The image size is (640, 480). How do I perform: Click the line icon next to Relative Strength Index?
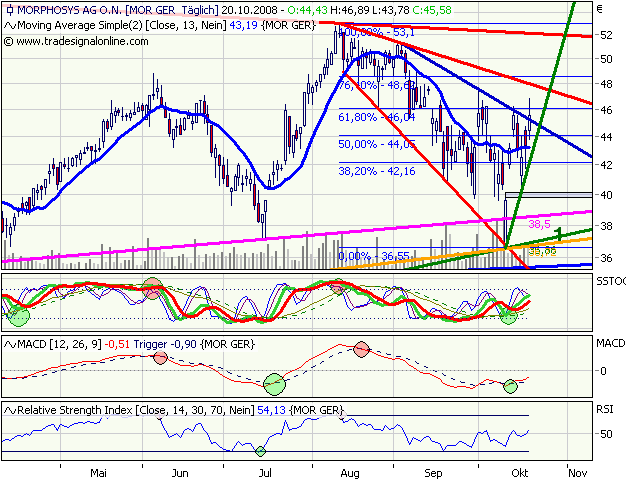point(9,411)
